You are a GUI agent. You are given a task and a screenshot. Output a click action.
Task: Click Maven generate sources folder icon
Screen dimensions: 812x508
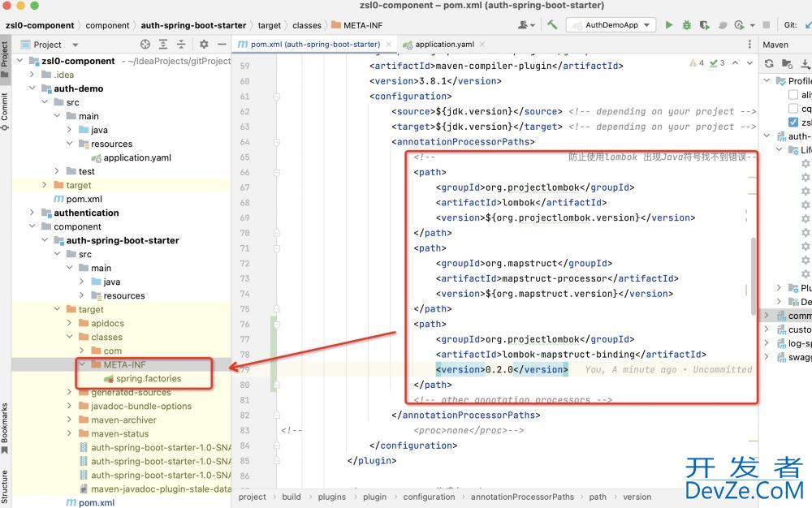[x=787, y=63]
